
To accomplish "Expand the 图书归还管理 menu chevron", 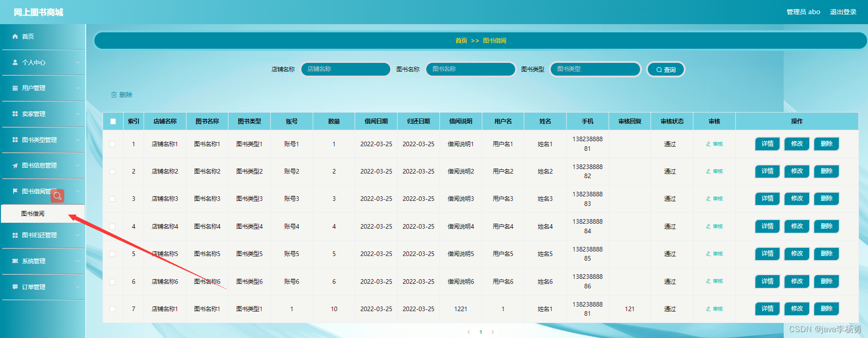I will pyautogui.click(x=77, y=235).
